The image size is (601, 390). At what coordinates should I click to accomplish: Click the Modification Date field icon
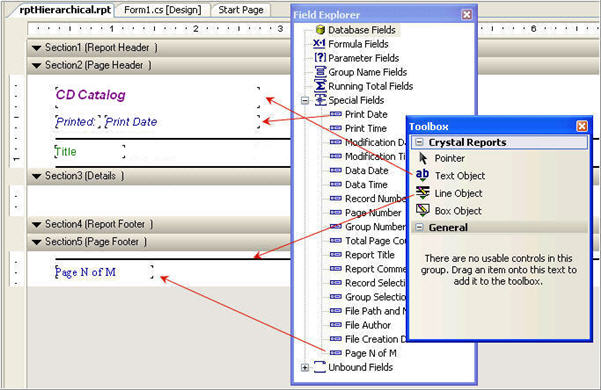click(x=336, y=142)
